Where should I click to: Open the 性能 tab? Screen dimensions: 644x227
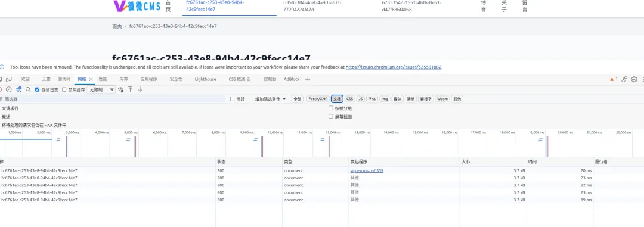tap(103, 79)
